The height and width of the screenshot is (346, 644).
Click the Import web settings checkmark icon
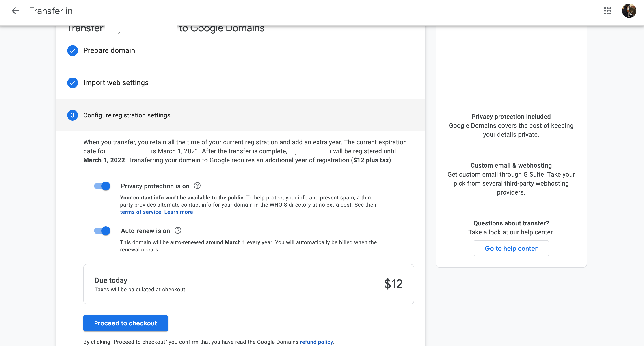point(73,83)
